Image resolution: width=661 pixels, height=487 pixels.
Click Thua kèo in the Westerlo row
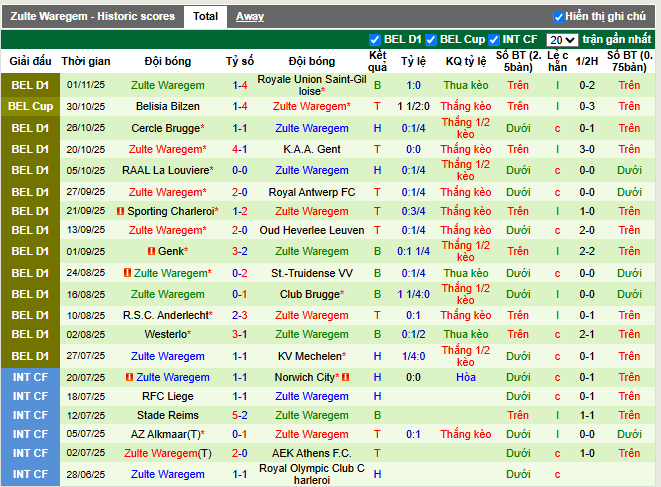pos(466,334)
